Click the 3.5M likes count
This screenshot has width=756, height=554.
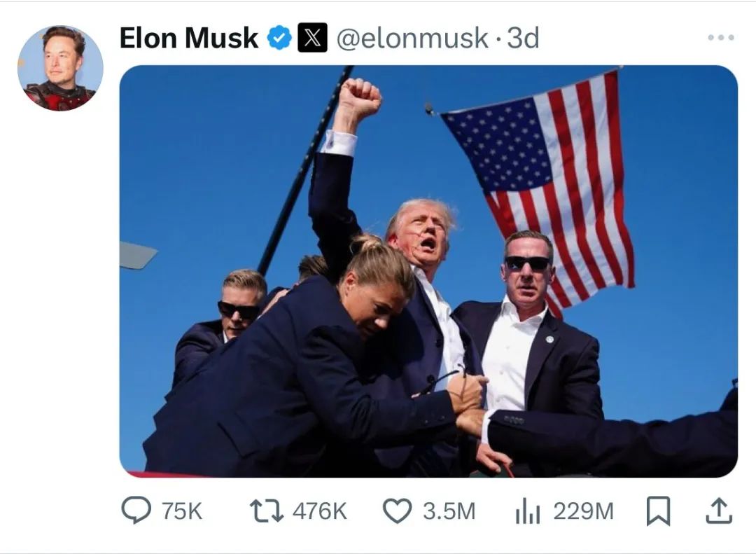[449, 511]
